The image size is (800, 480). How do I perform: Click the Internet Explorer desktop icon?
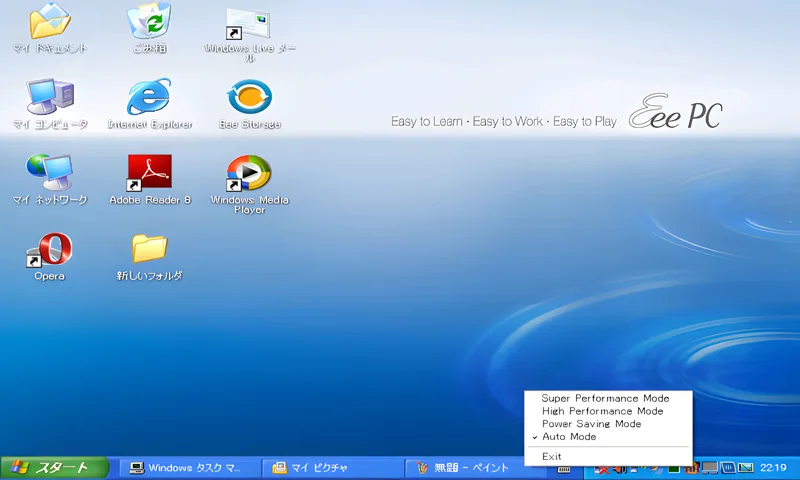coord(149,99)
